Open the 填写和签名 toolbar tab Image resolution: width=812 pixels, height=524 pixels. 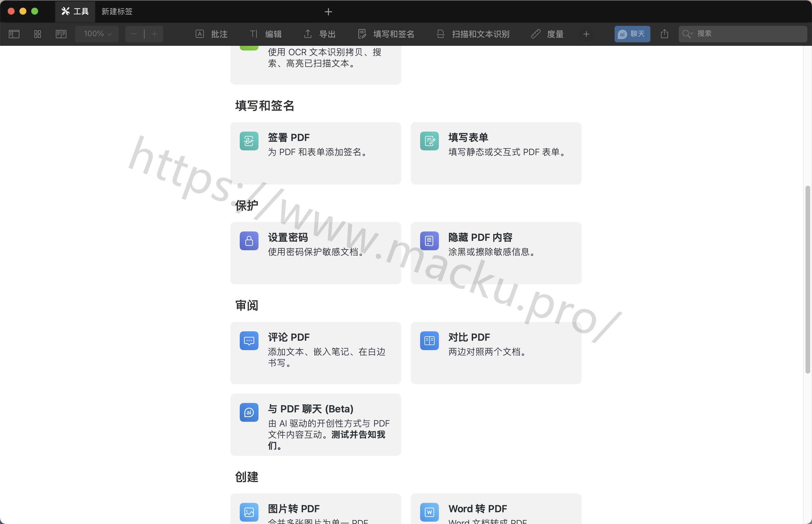[x=386, y=34]
